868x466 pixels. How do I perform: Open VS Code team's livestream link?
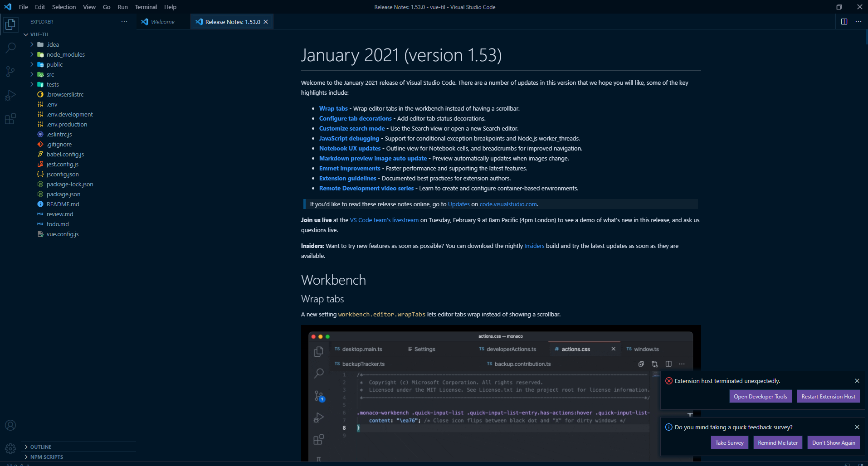[384, 220]
